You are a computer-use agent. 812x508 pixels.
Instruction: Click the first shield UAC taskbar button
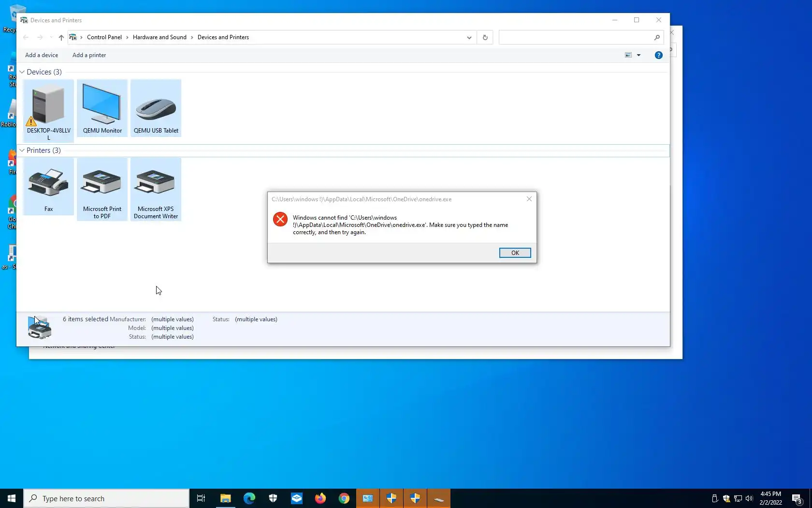pos(391,498)
